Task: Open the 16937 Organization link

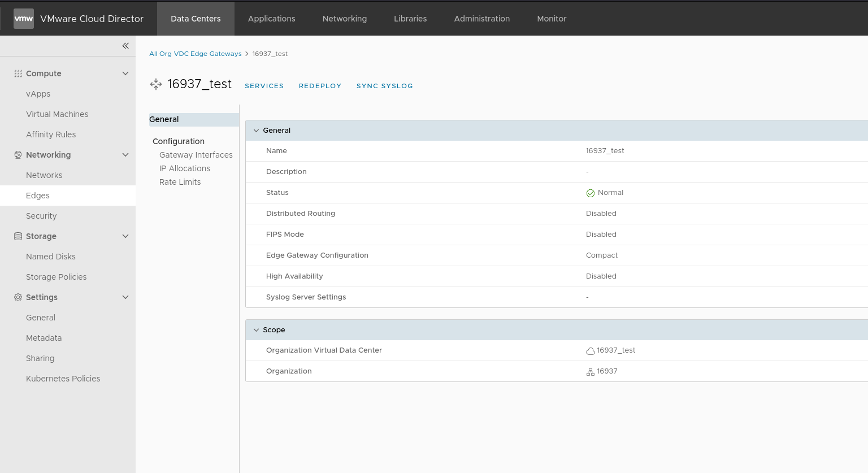Action: [607, 371]
